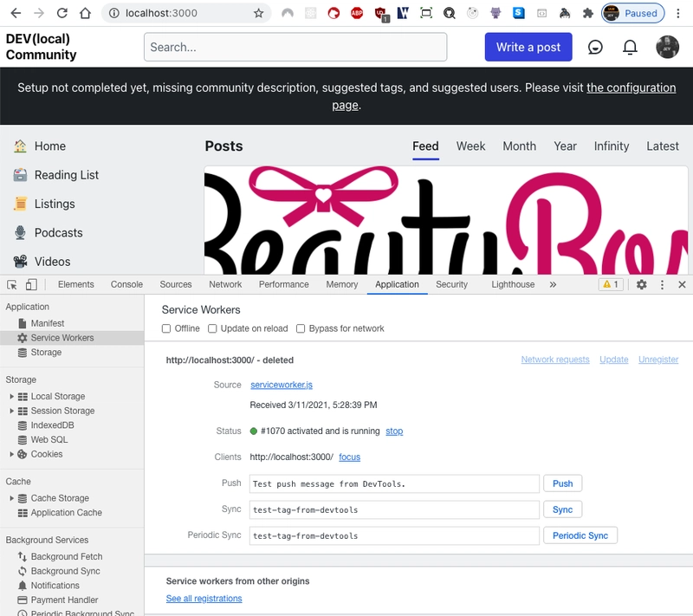Open Network requests link
Viewport: 693px width, 616px height.
[555, 360]
